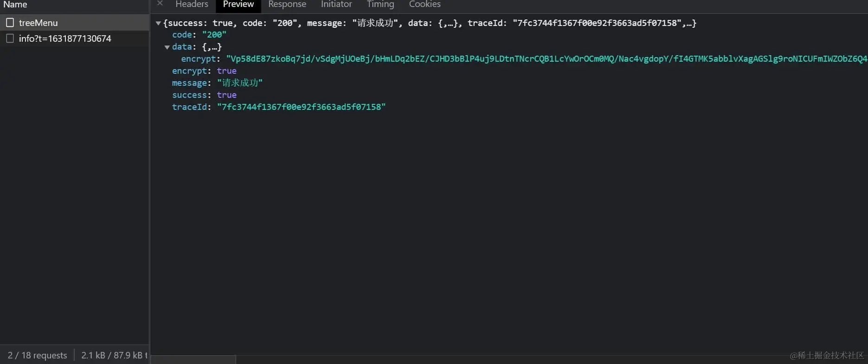The image size is (868, 364).
Task: Select the treeMenu request
Action: coord(74,23)
